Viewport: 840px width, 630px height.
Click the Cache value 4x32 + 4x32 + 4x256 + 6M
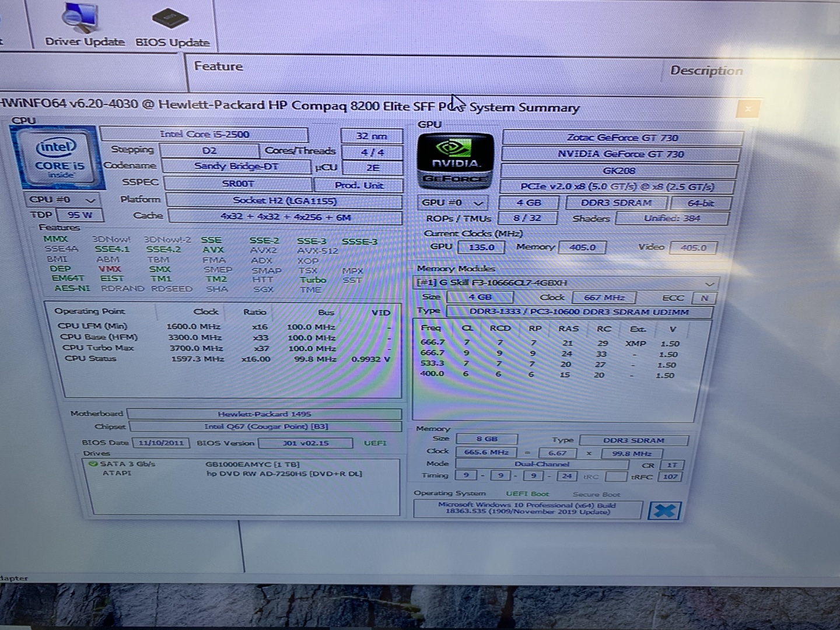click(285, 217)
